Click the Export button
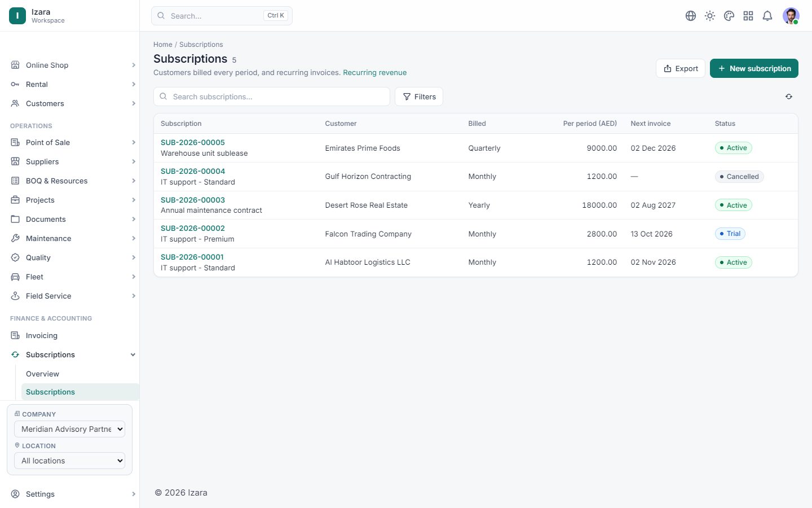The height and width of the screenshot is (508, 812). tap(681, 68)
